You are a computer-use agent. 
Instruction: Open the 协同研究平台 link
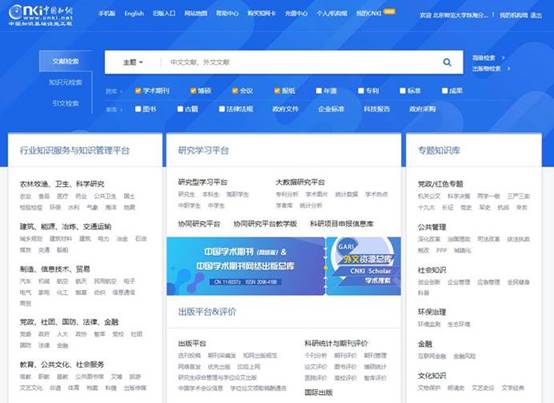coord(199,224)
